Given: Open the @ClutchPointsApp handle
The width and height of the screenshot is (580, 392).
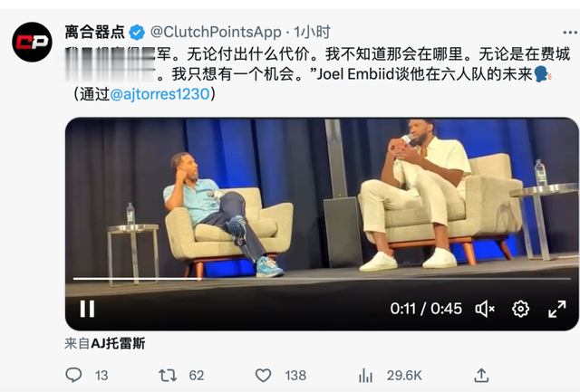Looking at the screenshot, I should 216,33.
